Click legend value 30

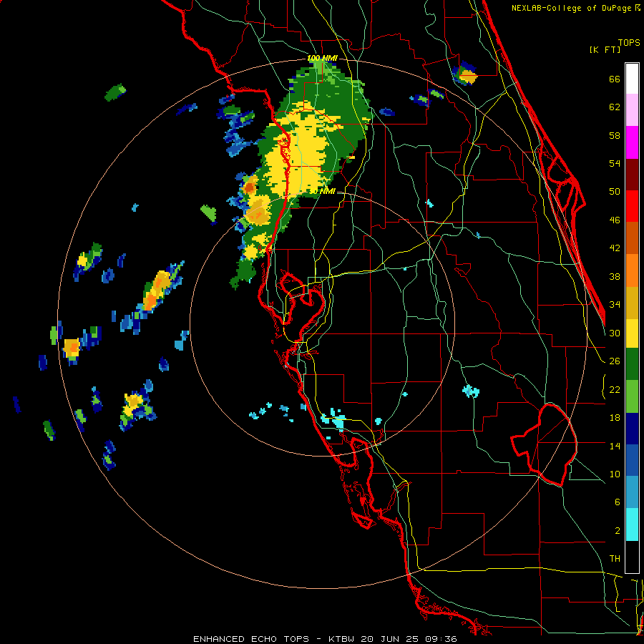pos(615,333)
